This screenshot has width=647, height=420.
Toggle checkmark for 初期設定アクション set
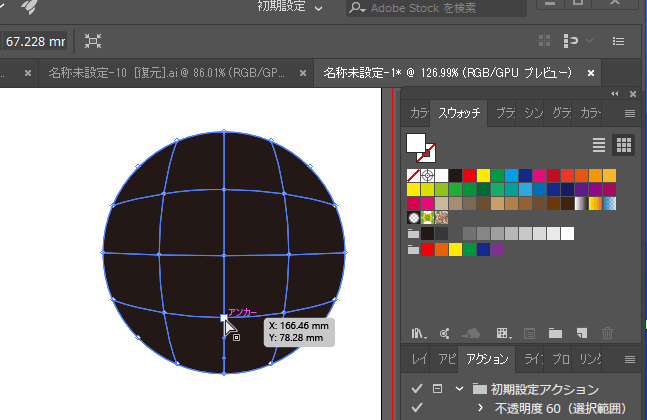(x=417, y=389)
